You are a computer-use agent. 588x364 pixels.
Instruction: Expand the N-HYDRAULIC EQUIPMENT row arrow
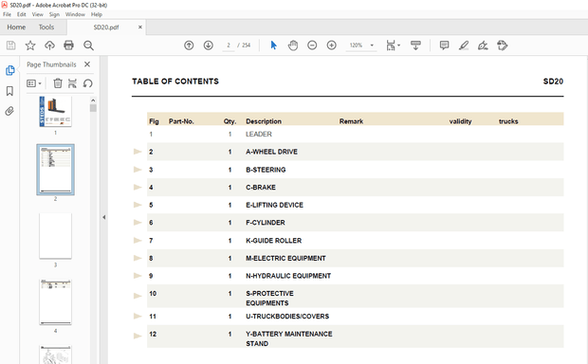(x=138, y=276)
